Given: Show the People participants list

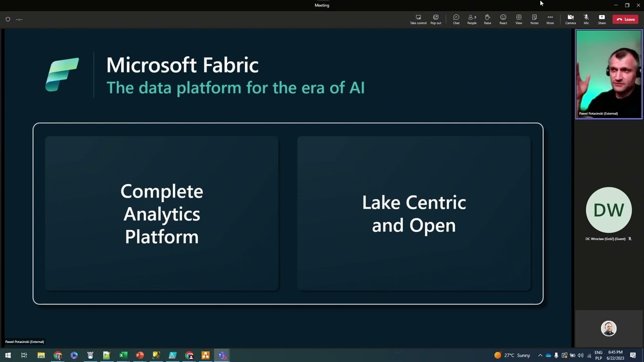Looking at the screenshot, I should (x=472, y=19).
